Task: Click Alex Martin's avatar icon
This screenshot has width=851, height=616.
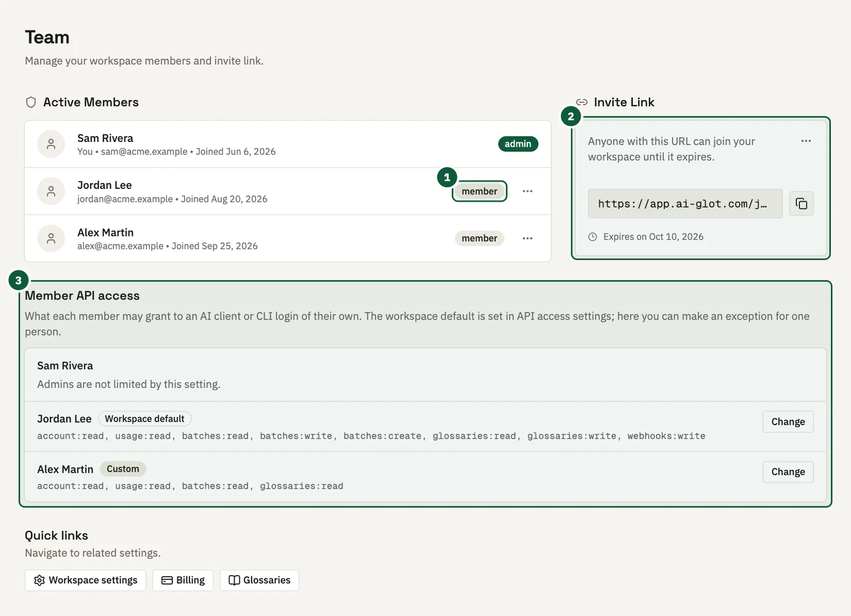Action: tap(51, 238)
